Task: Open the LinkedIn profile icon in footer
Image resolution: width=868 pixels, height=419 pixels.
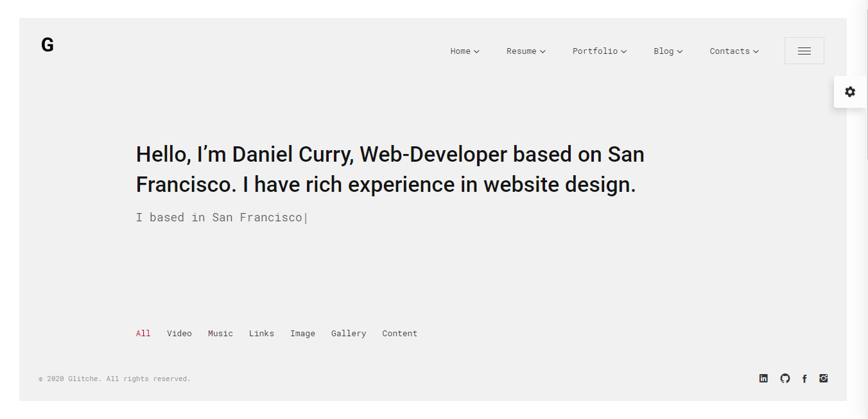Action: coord(763,378)
